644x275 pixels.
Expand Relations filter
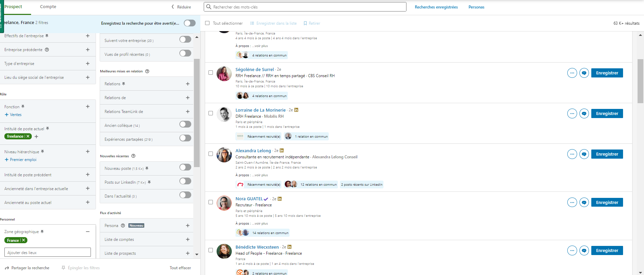tap(188, 84)
